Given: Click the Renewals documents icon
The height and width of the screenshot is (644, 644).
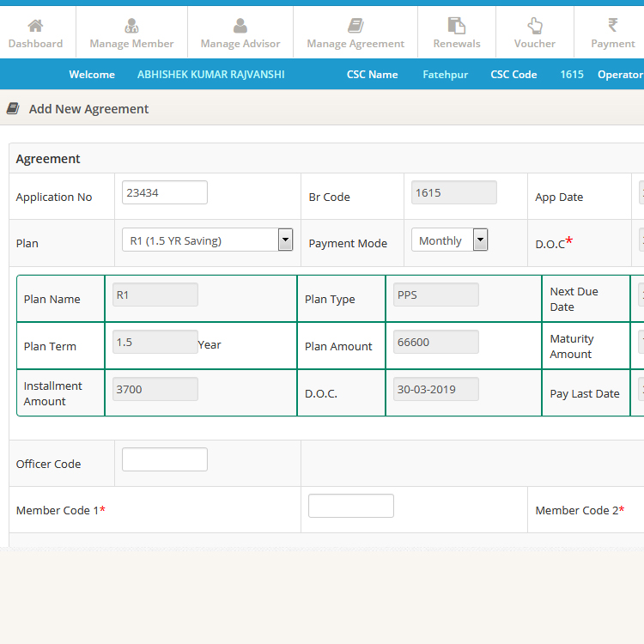Looking at the screenshot, I should (x=457, y=25).
